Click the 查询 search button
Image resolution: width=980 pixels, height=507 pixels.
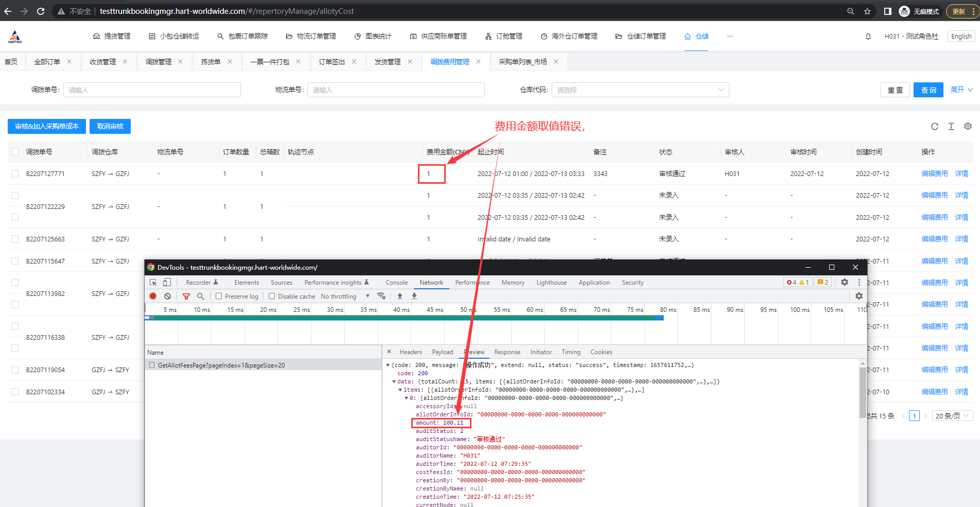[x=928, y=90]
